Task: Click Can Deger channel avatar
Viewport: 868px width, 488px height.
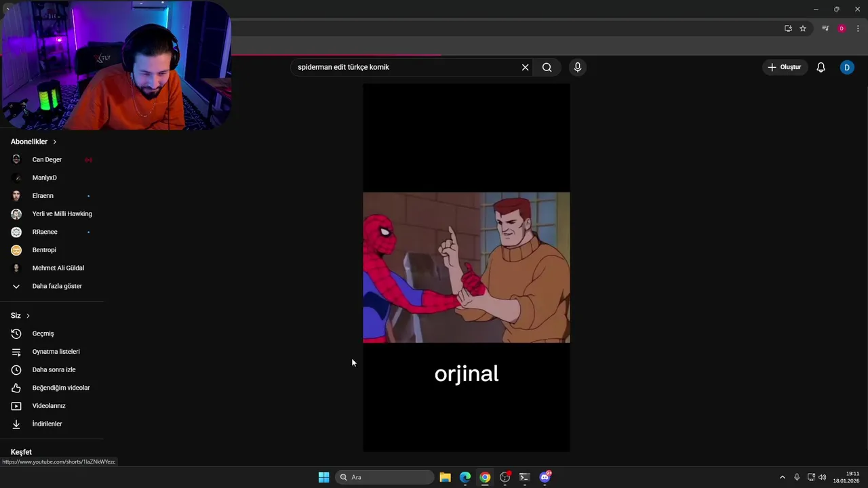Action: 16,159
